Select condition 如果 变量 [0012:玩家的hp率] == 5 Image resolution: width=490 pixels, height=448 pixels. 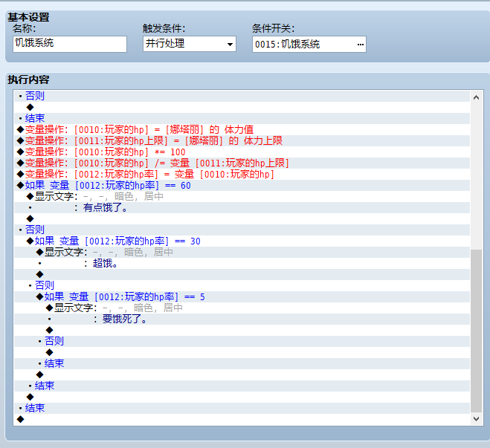click(x=242, y=297)
